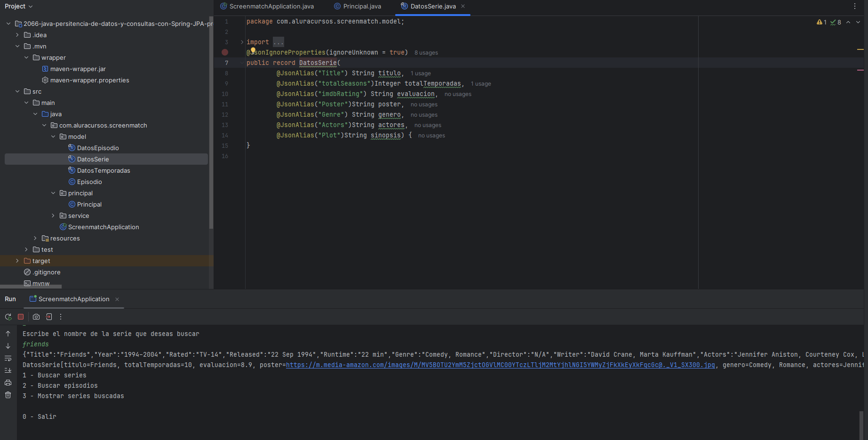Toggle breakpoint on JsonIgnoreProperties line

pyautogui.click(x=225, y=52)
